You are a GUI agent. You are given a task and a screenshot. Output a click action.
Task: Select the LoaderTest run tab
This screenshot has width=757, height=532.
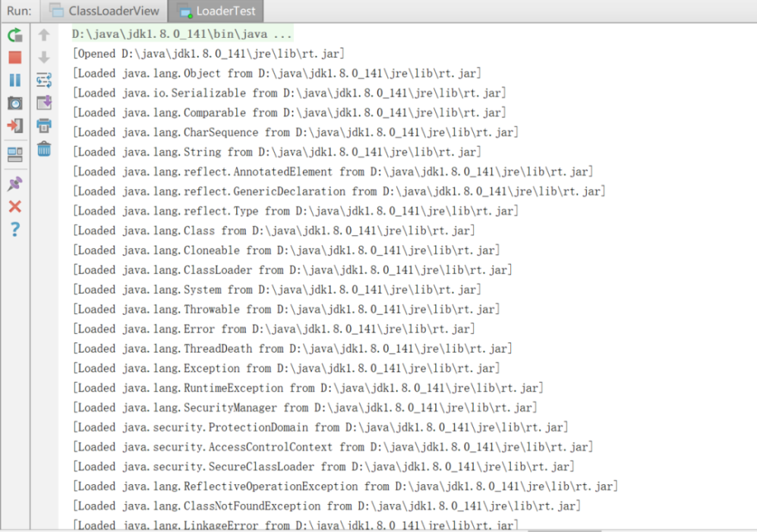(216, 11)
